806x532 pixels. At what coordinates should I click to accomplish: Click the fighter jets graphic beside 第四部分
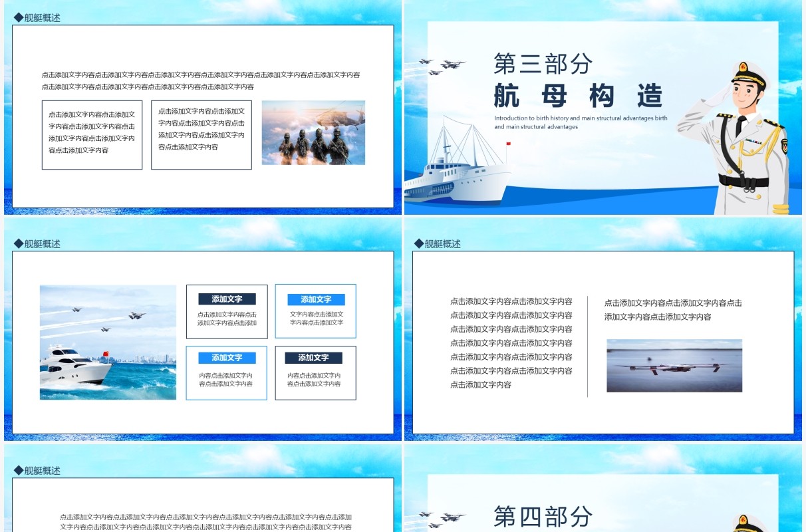click(442, 519)
